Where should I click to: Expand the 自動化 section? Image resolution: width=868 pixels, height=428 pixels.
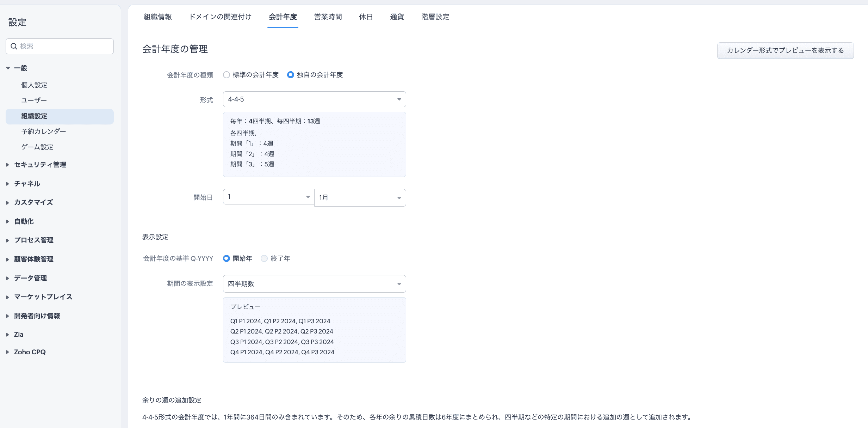[8, 221]
